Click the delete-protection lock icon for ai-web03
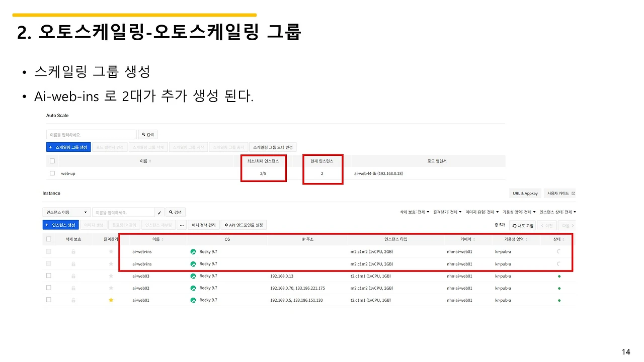The height and width of the screenshot is (362, 644). coord(73,276)
